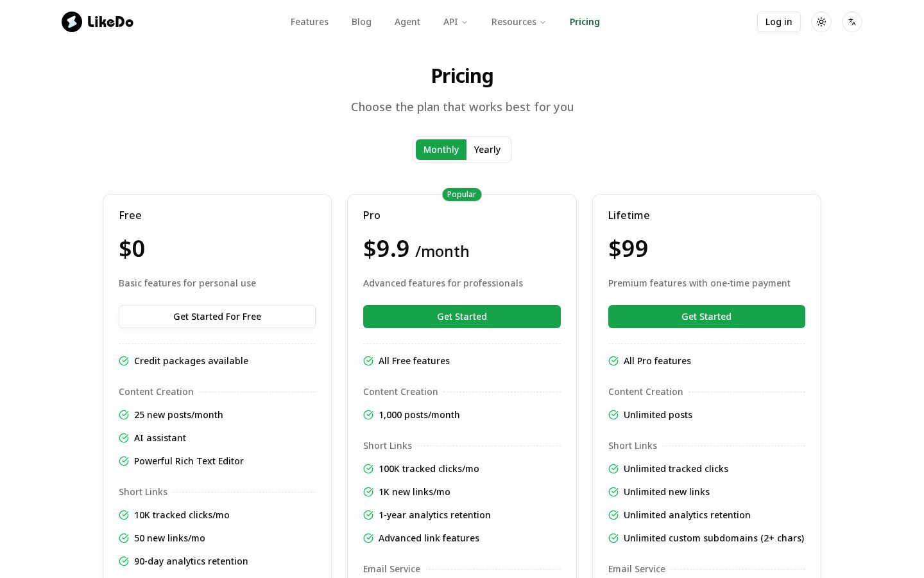Click the 25 new posts/month text
Image resolution: width=924 pixels, height=578 pixels.
[x=178, y=415]
